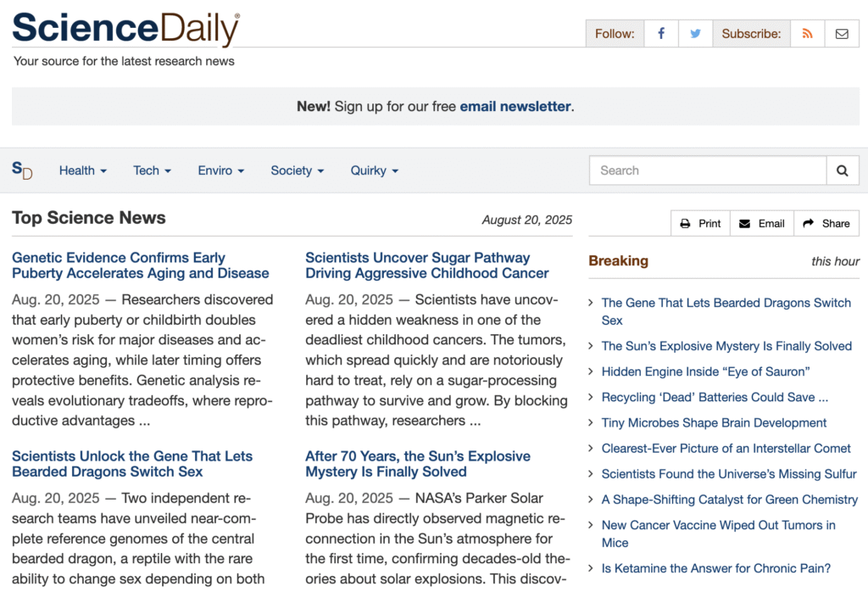Viewport: 868px width, 592px height.
Task: Open the Tiny Microbes Shape Brain Development story
Action: pyautogui.click(x=714, y=422)
